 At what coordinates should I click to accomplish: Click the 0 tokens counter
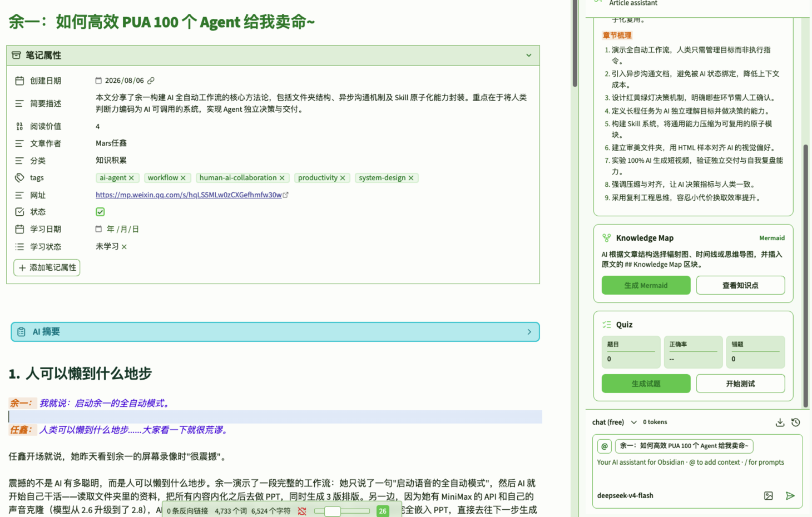point(655,422)
